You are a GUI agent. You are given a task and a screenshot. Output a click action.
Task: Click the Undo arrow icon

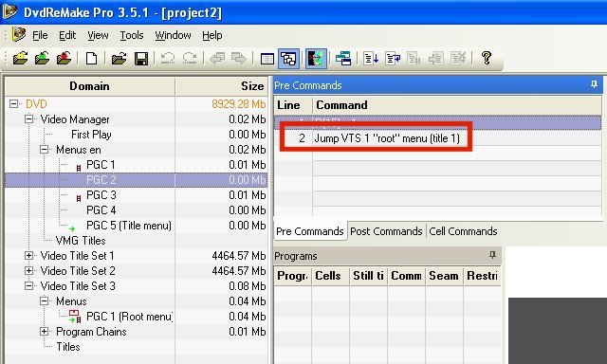click(168, 59)
